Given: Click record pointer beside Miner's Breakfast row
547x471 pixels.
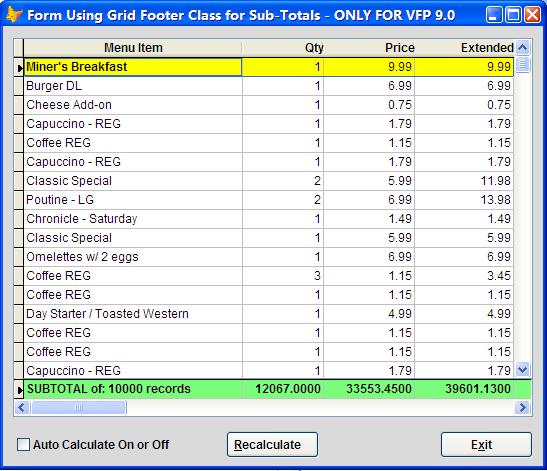Looking at the screenshot, I should 19,67.
